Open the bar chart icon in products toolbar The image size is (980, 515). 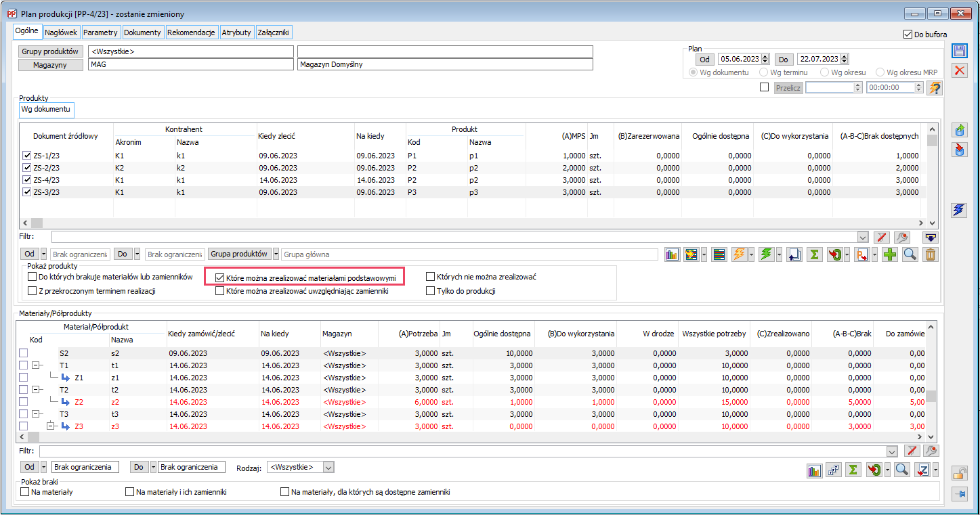[x=673, y=254]
